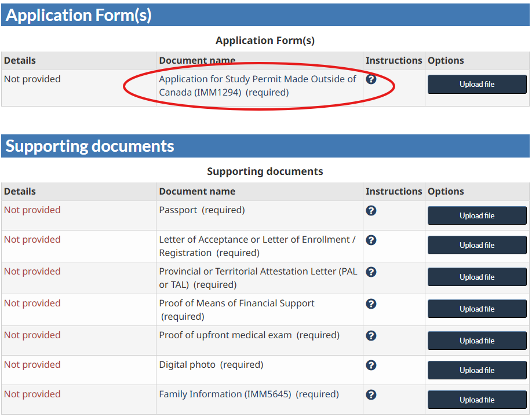Upload the Digital photo file
This screenshot has width=532, height=417.
coord(477,370)
